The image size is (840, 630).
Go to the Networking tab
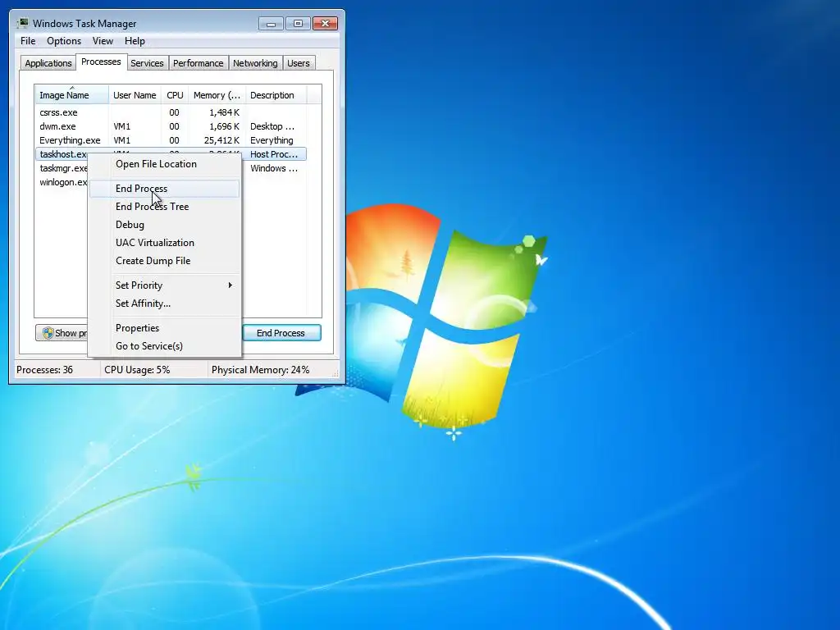point(255,63)
